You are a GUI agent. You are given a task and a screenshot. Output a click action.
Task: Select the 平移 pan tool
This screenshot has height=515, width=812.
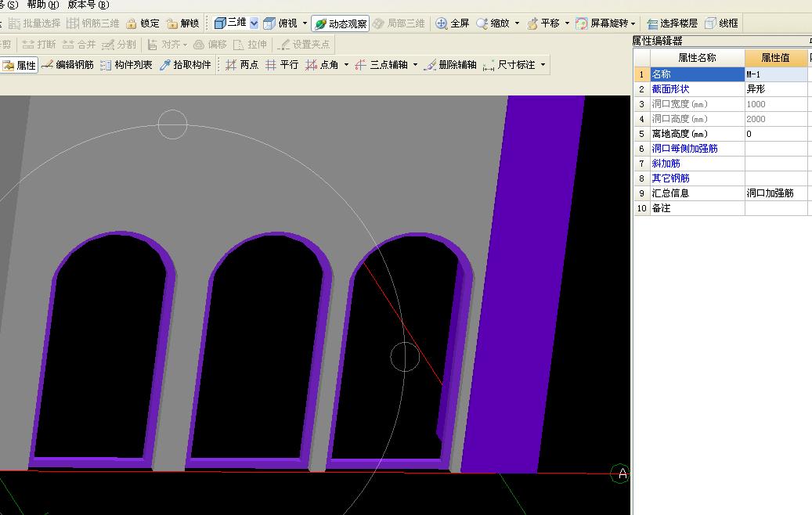pyautogui.click(x=543, y=23)
